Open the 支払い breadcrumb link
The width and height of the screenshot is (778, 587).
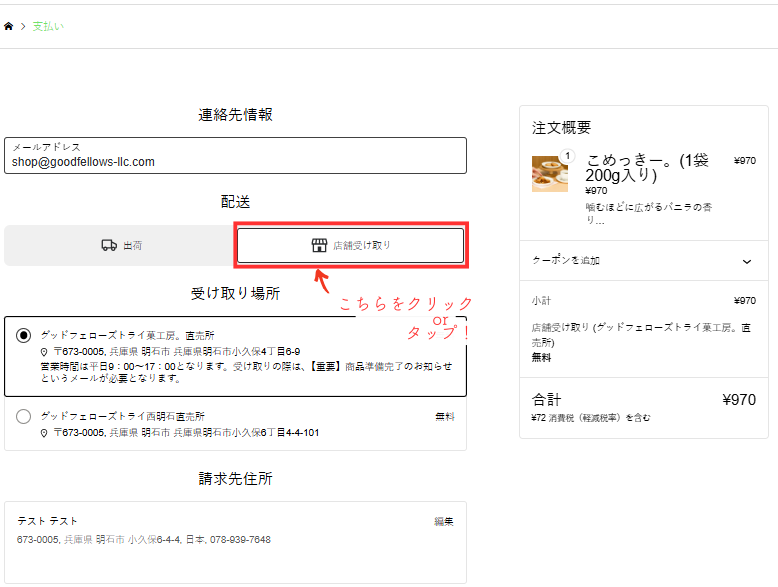(48, 26)
